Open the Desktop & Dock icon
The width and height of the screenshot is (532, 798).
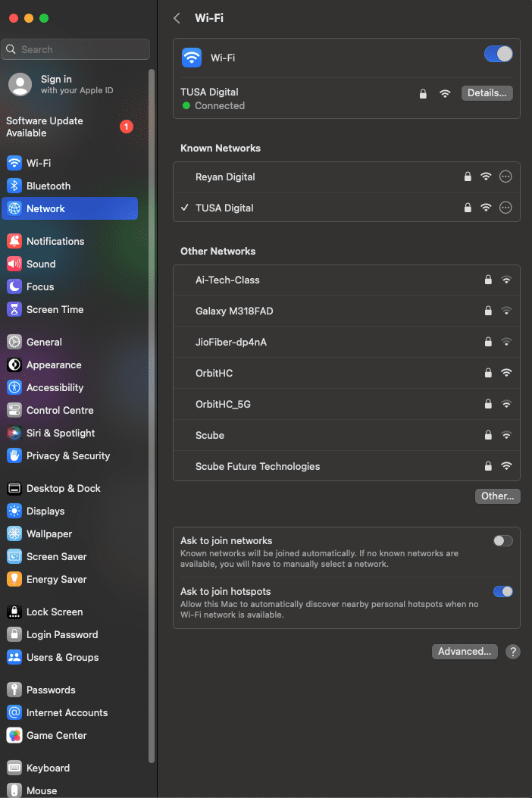tap(14, 488)
